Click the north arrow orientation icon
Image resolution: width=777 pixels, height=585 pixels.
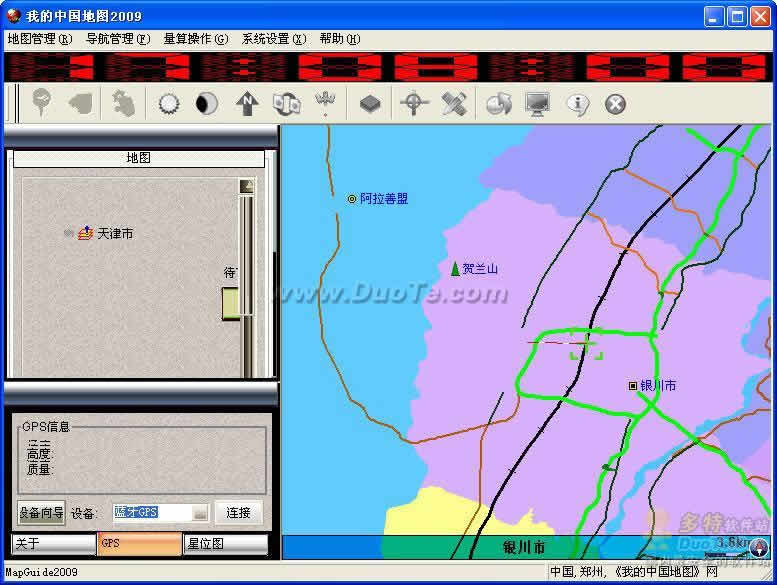(246, 104)
